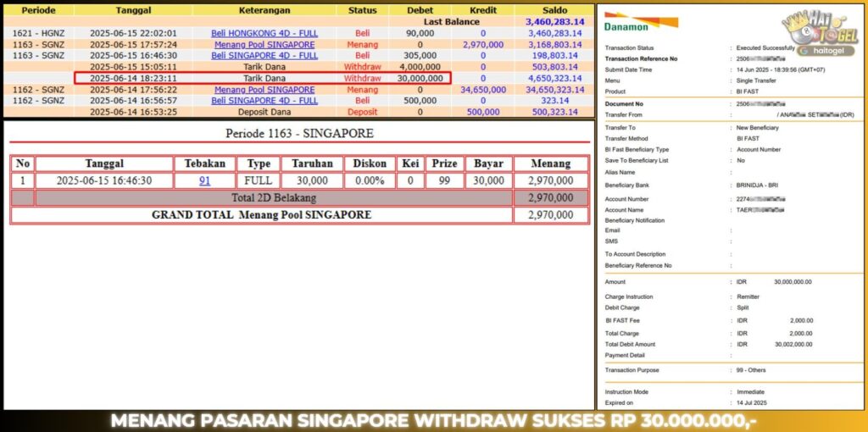Open Menang Pool SINGAPORE link dated 2025-06-15 17:57:24
Image resolution: width=868 pixels, height=432 pixels.
tap(264, 45)
